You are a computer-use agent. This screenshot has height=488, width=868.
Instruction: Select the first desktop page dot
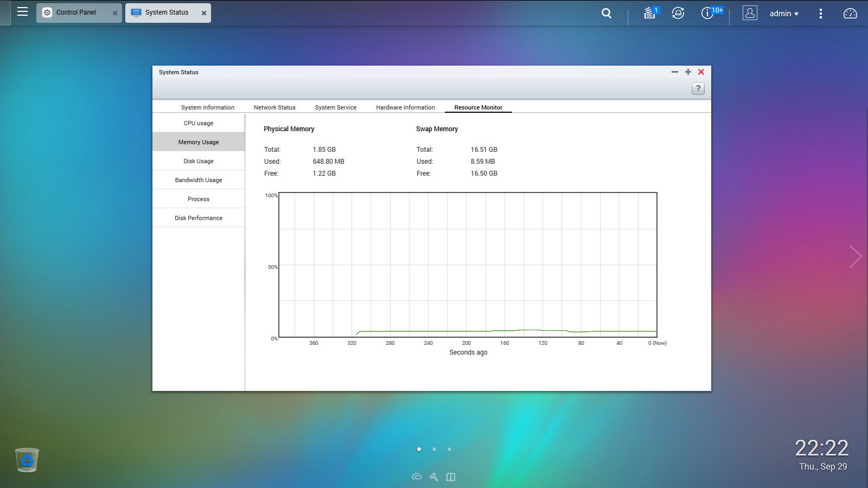coord(419,449)
